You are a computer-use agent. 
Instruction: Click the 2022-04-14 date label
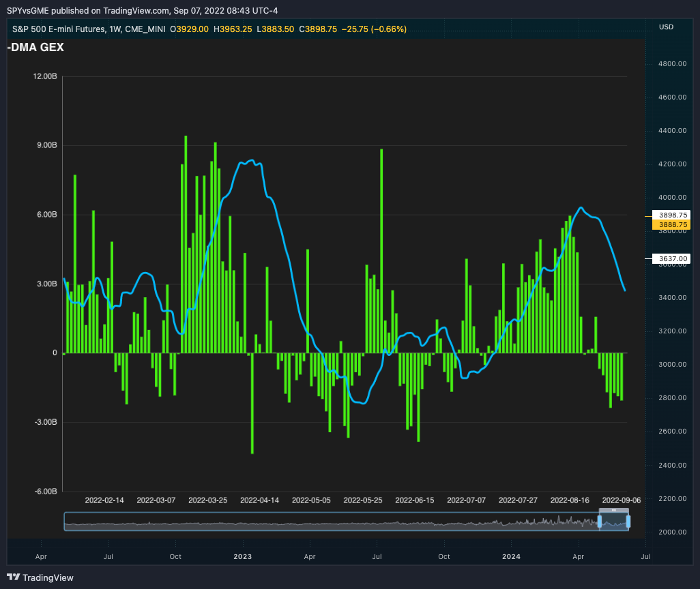point(260,500)
